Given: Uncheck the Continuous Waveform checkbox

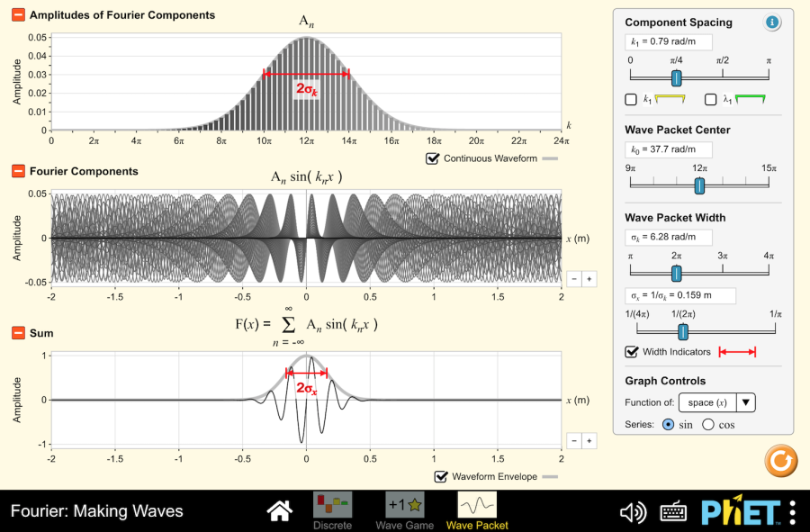Looking at the screenshot, I should click(x=434, y=159).
